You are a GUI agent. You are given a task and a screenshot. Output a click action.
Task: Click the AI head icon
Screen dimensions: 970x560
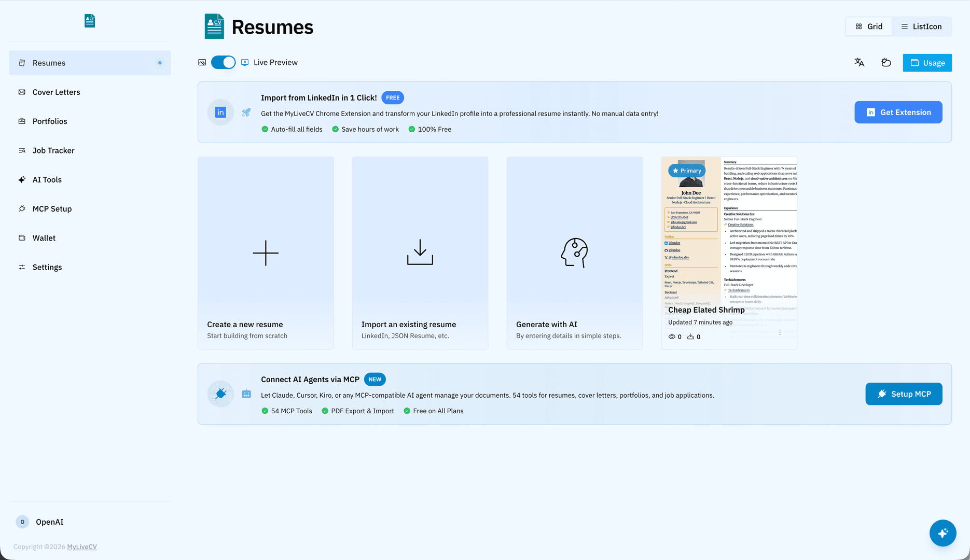click(x=574, y=253)
